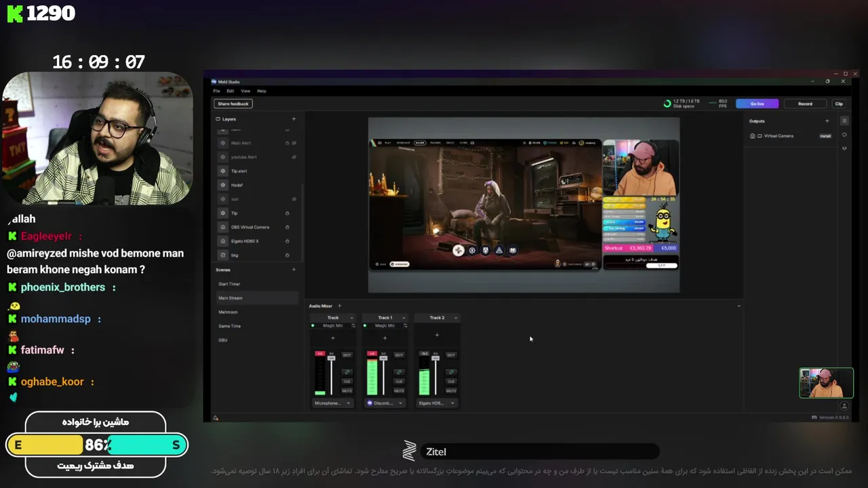868x488 pixels.
Task: Open the chat icon in right sidebar
Action: tap(844, 134)
